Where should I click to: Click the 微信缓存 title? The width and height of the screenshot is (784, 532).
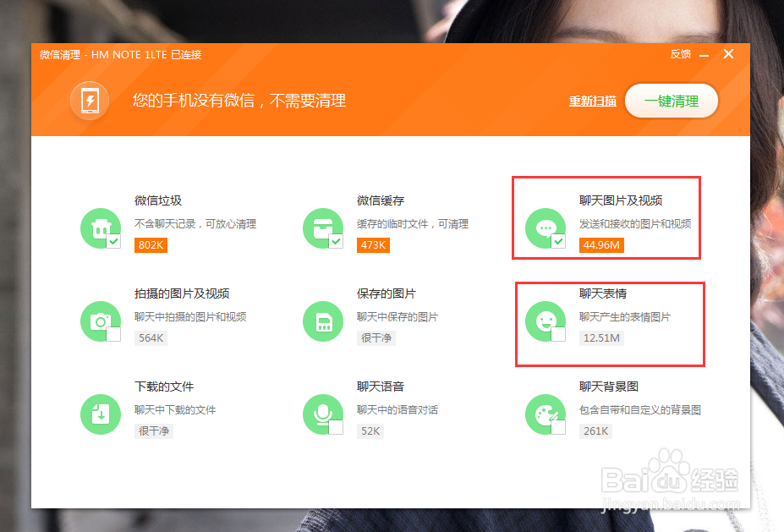click(381, 200)
